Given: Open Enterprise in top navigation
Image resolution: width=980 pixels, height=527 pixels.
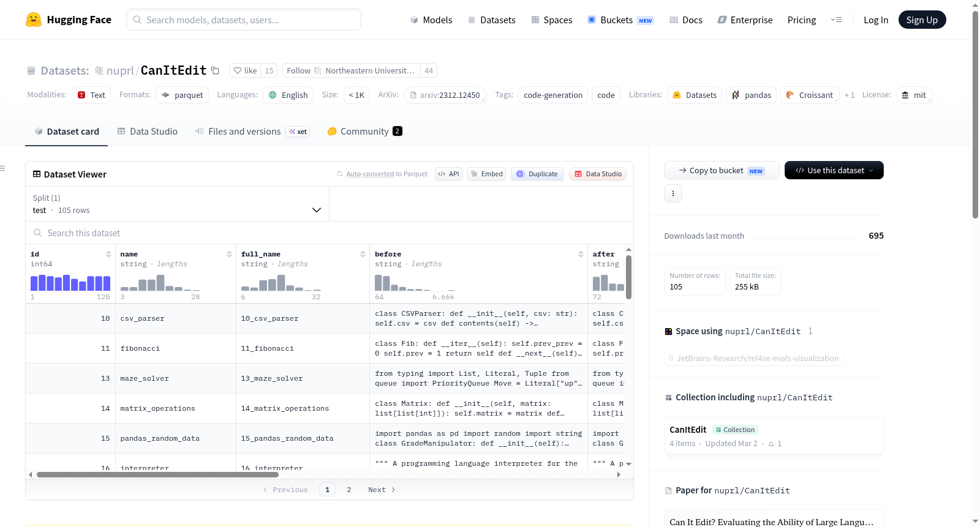Looking at the screenshot, I should coord(745,20).
